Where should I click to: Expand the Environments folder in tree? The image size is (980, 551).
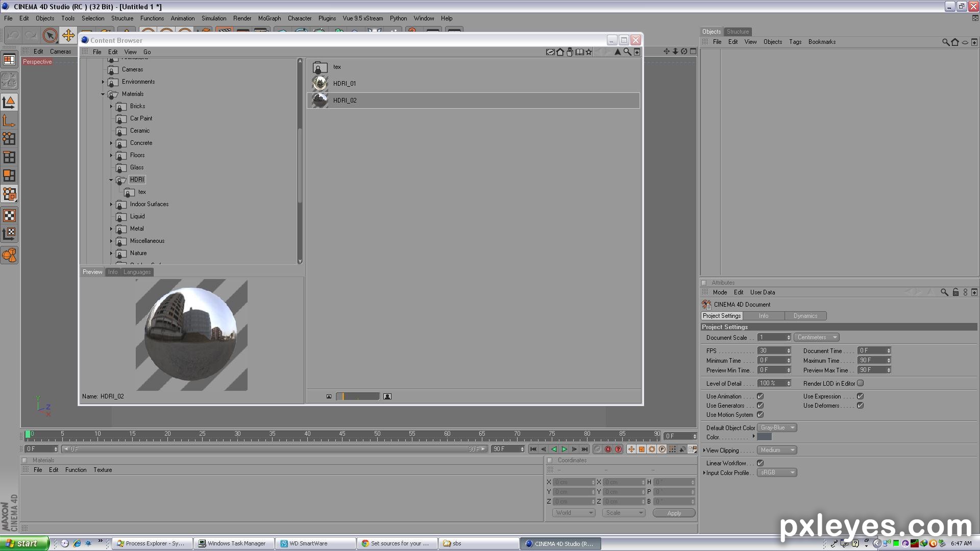(x=103, y=82)
